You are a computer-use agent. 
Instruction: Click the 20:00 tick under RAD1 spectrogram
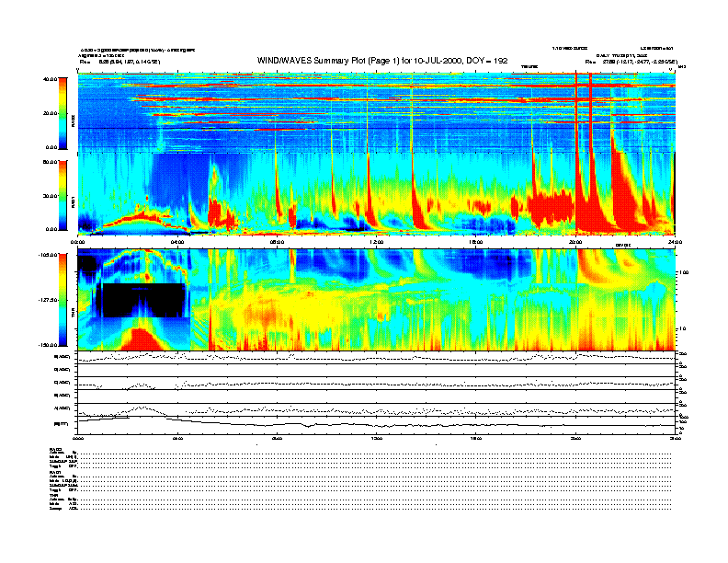(575, 242)
